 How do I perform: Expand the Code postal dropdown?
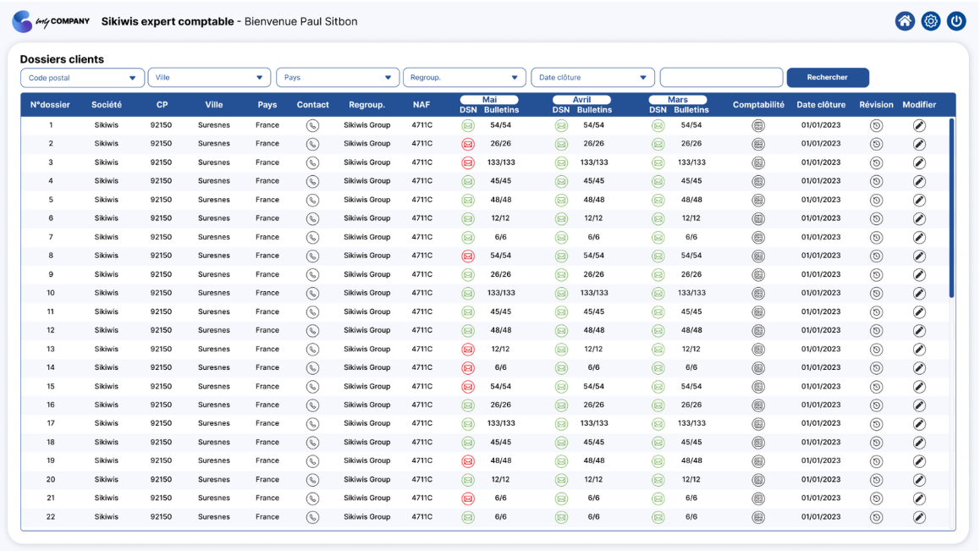click(x=82, y=78)
